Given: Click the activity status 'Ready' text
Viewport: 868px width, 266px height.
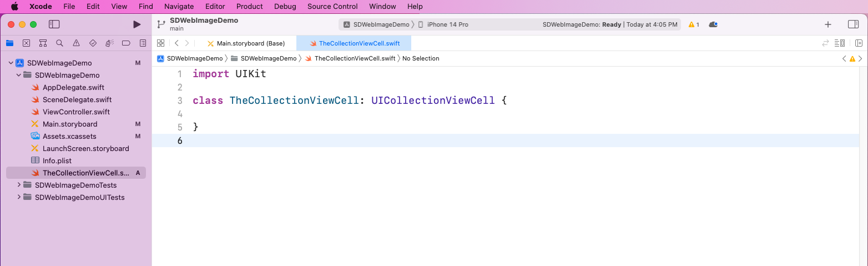Looking at the screenshot, I should (x=612, y=24).
